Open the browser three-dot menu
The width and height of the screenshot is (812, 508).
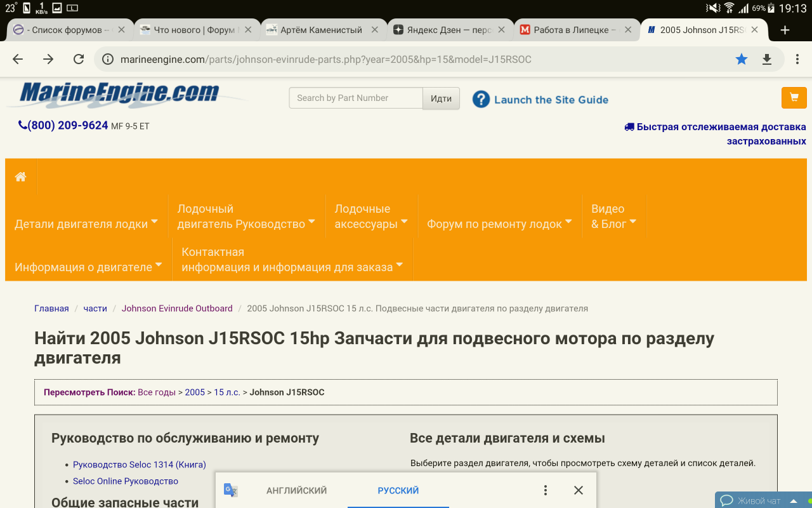pos(797,59)
